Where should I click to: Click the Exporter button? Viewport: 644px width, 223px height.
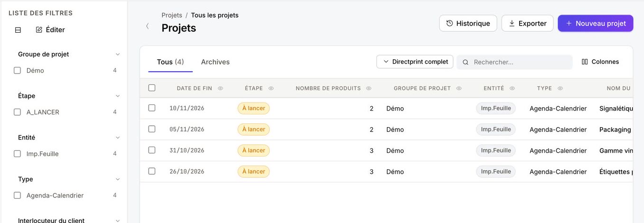[x=527, y=23]
